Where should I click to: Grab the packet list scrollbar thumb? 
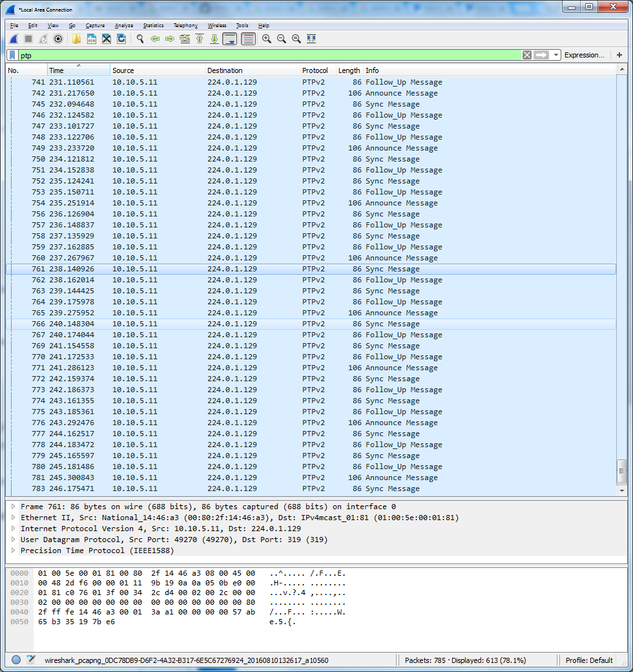[x=622, y=471]
